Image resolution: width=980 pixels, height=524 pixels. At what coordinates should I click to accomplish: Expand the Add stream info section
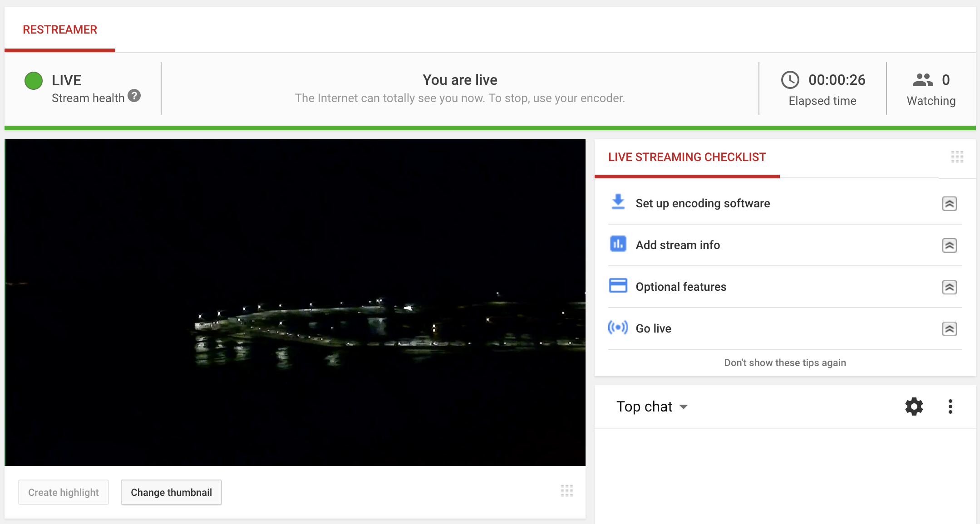coord(949,245)
